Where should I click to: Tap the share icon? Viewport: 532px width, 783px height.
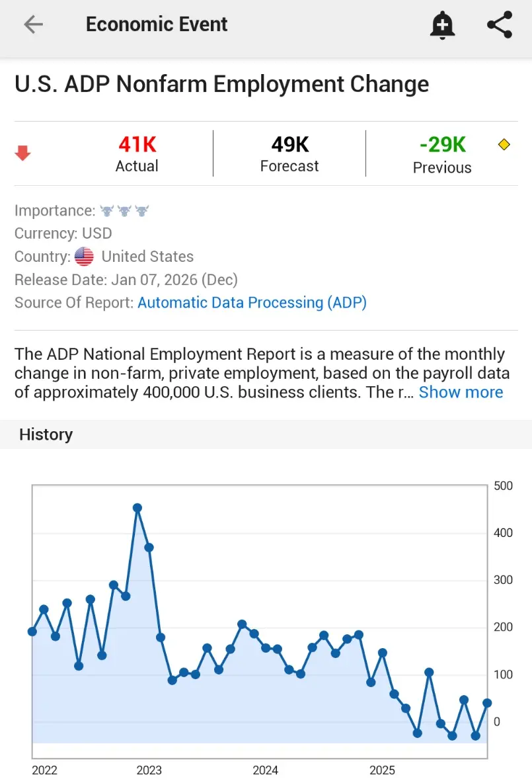coord(499,24)
